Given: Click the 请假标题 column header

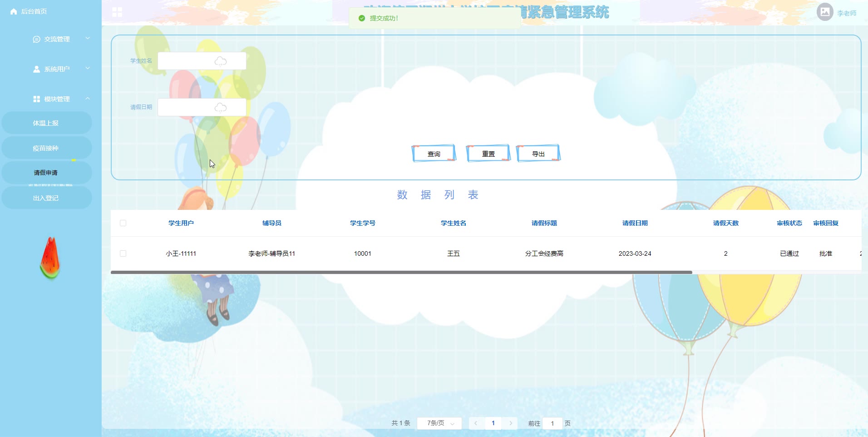Looking at the screenshot, I should (544, 223).
